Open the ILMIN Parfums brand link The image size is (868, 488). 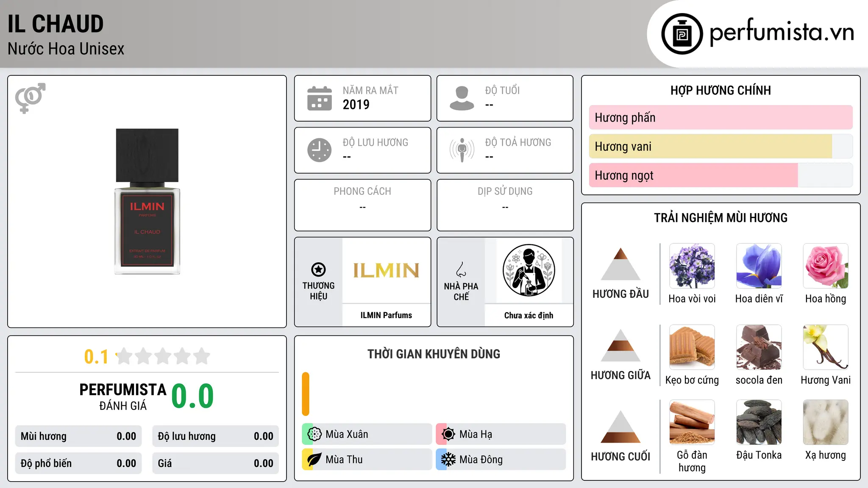[386, 315]
